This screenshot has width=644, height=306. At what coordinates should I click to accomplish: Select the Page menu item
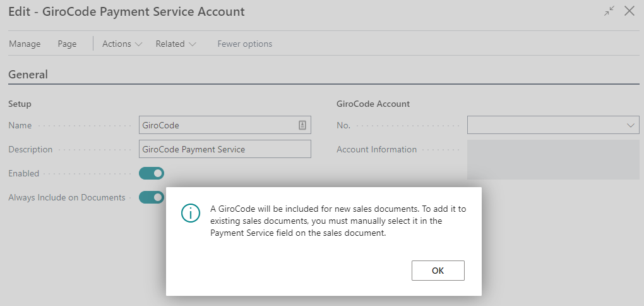pyautogui.click(x=67, y=44)
